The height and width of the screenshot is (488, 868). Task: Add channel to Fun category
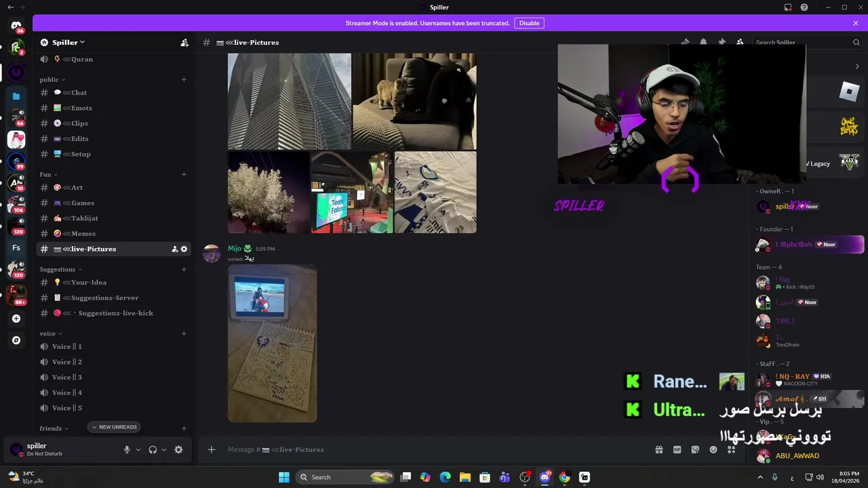pyautogui.click(x=184, y=174)
